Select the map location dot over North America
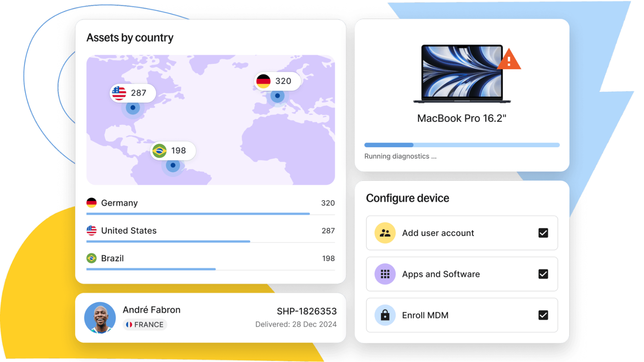This screenshot has height=362, width=644. point(133,108)
